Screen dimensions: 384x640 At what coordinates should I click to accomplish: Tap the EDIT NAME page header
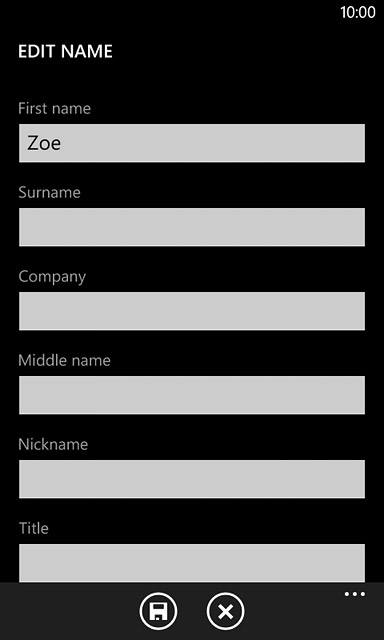[x=65, y=52]
